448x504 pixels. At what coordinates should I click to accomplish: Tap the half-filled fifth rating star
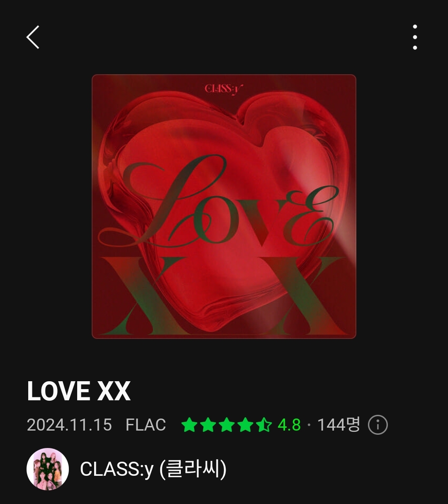[264, 425]
